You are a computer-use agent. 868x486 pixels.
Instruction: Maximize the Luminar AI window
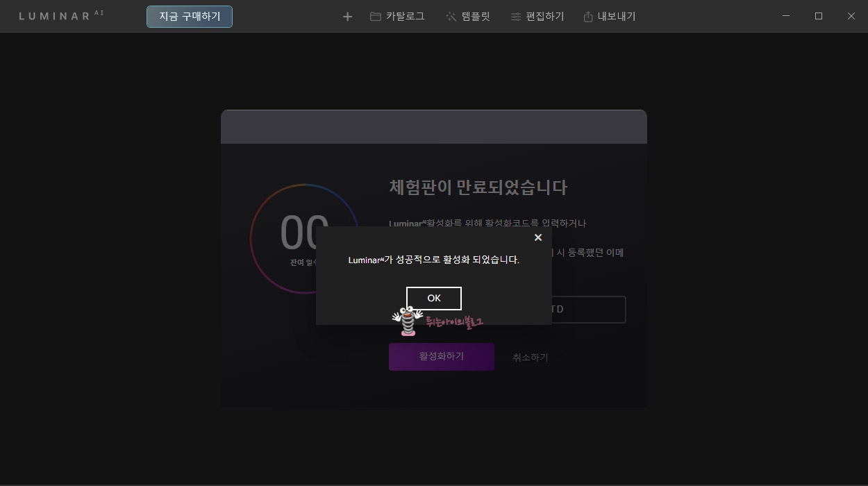819,16
